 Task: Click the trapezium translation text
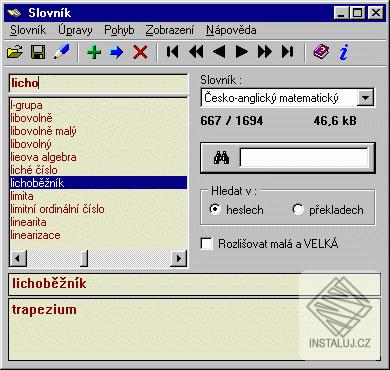click(44, 310)
